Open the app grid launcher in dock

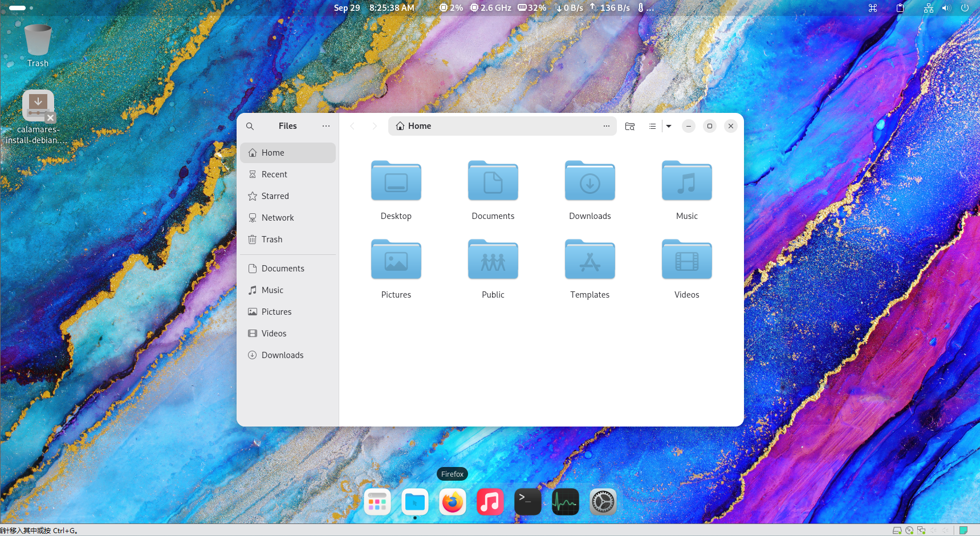pos(377,502)
